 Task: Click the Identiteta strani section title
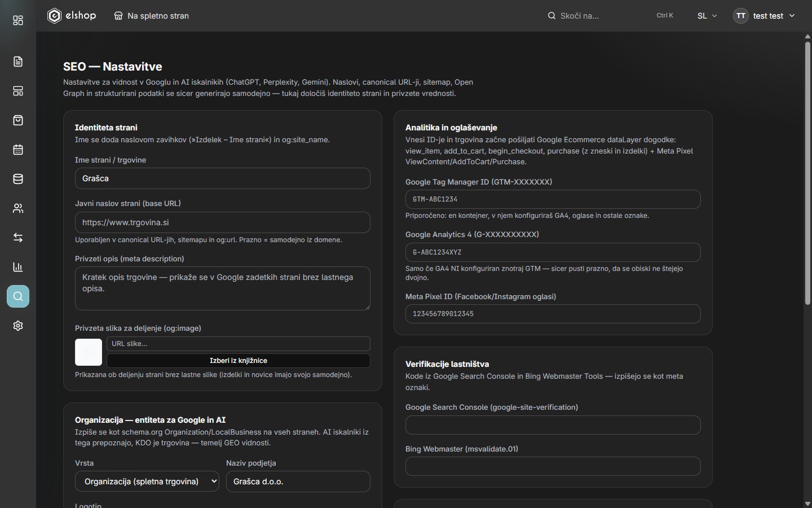[106, 128]
